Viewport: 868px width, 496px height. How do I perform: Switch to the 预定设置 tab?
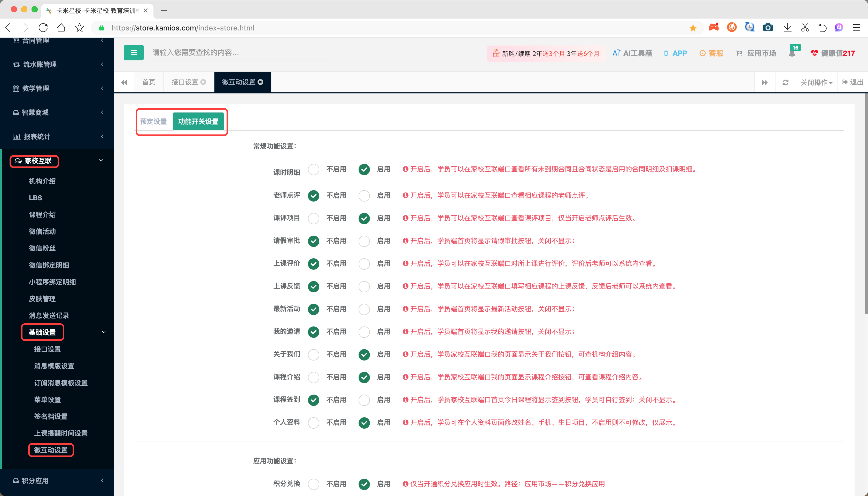point(153,122)
